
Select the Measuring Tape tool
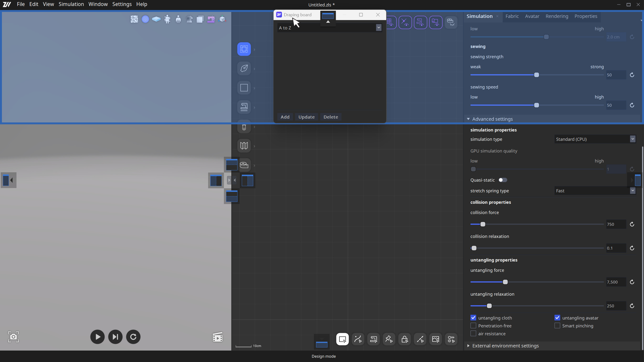244,165
